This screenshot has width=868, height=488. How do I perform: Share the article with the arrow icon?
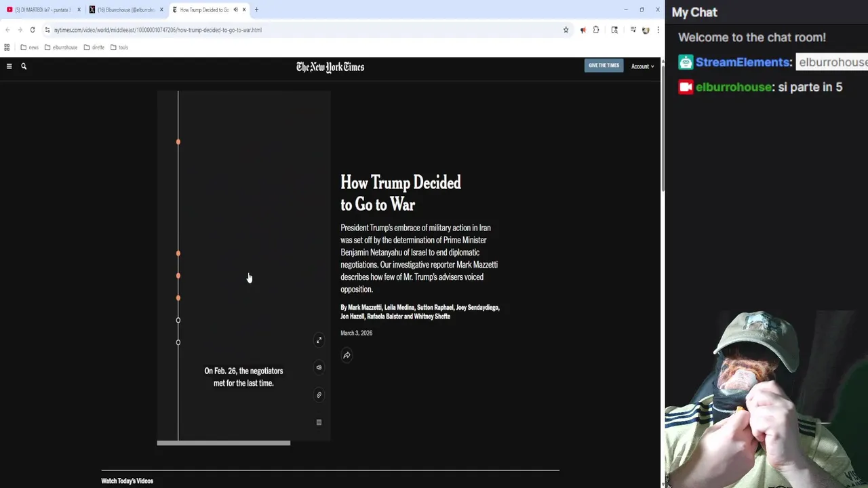point(347,355)
